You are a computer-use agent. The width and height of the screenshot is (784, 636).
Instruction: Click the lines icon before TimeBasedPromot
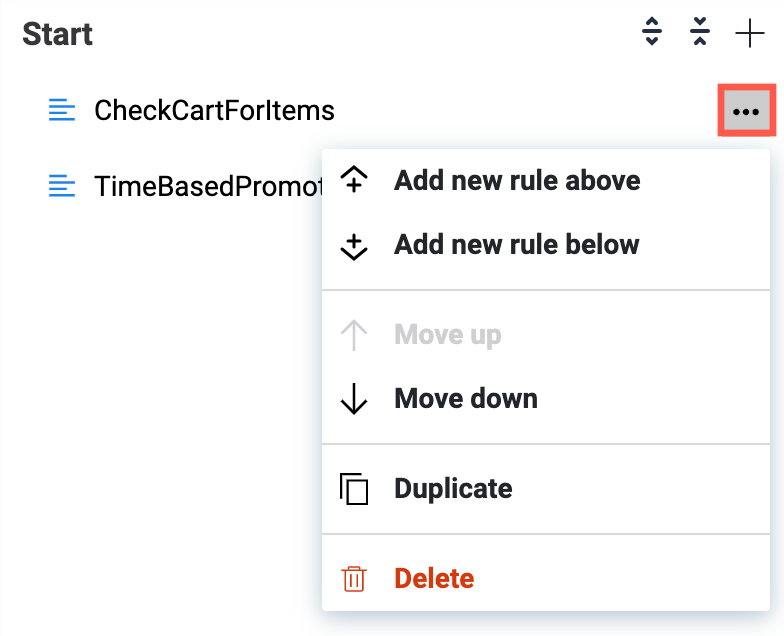(x=62, y=186)
